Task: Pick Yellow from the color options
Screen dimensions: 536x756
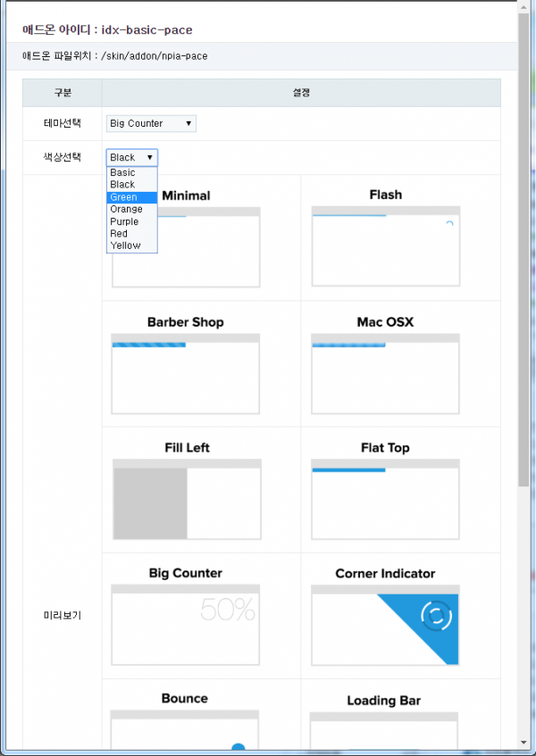Action: click(x=126, y=245)
